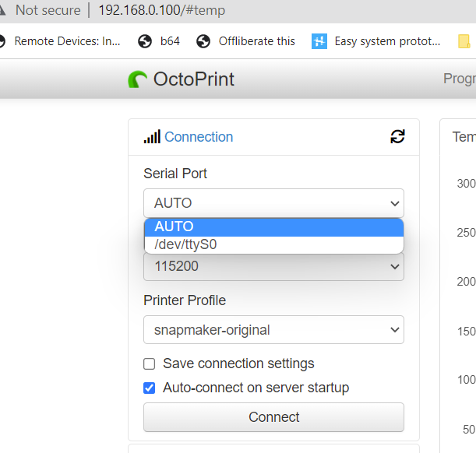Click the yellow folder bookmark icon
476x453 pixels.
coord(464,41)
